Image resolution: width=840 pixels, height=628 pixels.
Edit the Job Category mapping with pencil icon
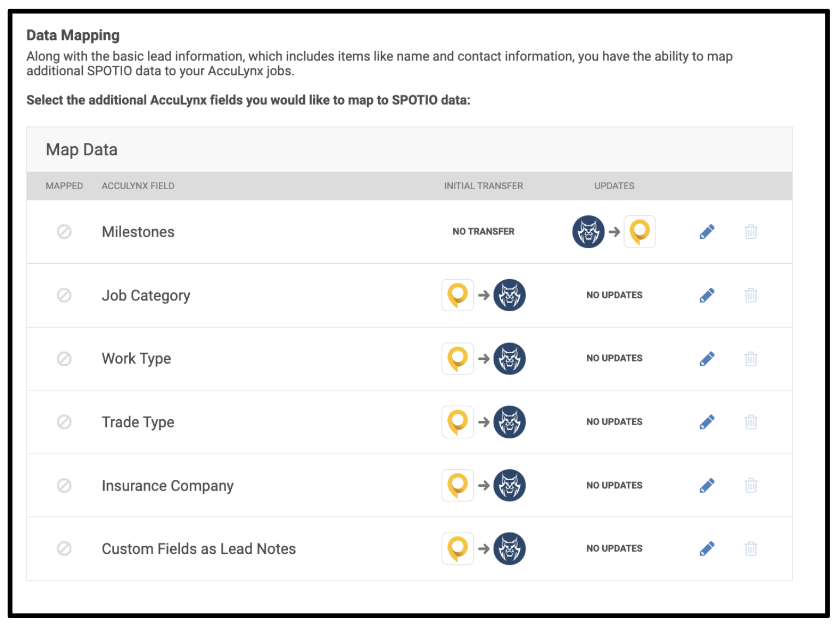tap(707, 295)
